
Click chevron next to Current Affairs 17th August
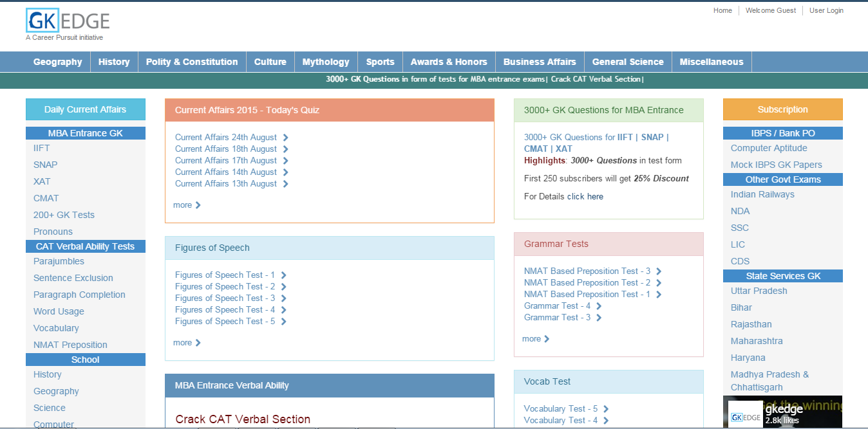click(285, 161)
